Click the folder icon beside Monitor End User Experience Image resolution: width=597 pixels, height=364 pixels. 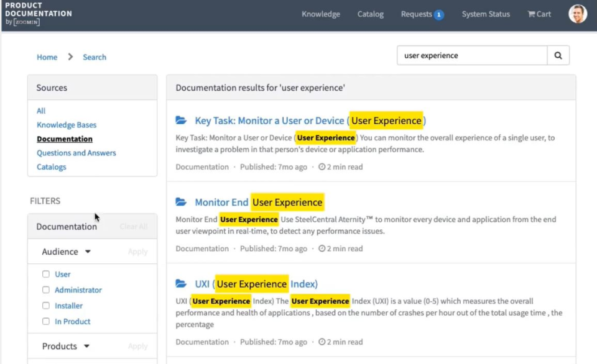click(x=182, y=202)
